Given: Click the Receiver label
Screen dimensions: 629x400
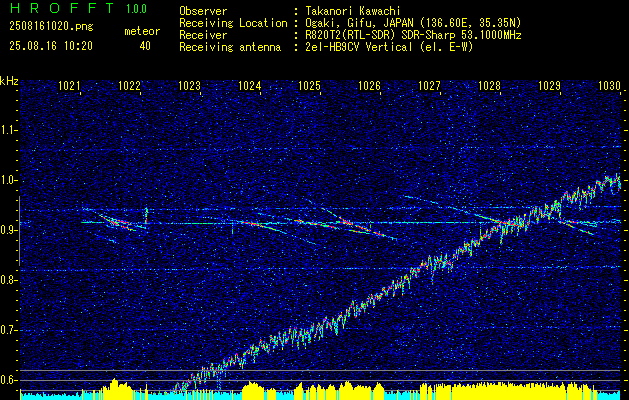Looking at the screenshot, I should coord(203,35).
